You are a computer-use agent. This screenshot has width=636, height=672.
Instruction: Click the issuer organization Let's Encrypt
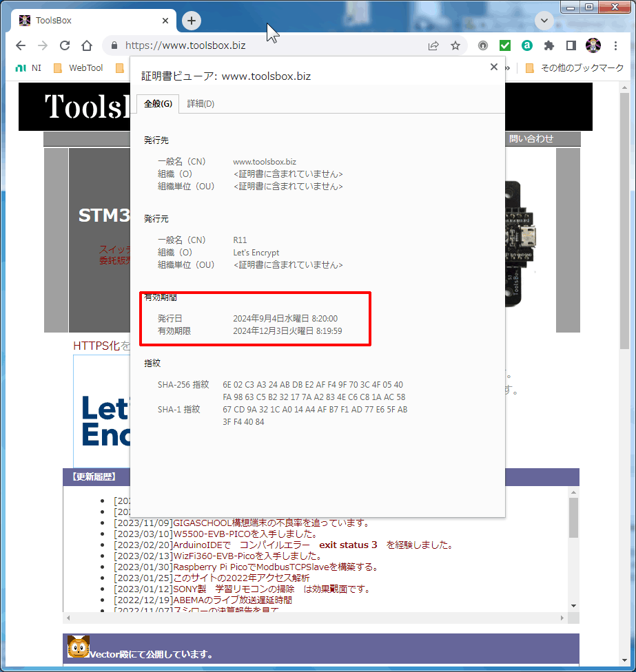coord(256,253)
